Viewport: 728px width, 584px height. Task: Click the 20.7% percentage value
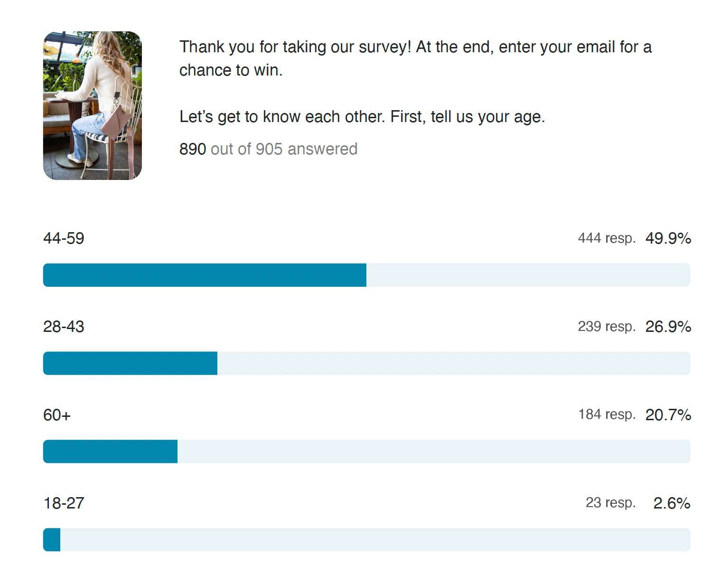click(x=668, y=415)
